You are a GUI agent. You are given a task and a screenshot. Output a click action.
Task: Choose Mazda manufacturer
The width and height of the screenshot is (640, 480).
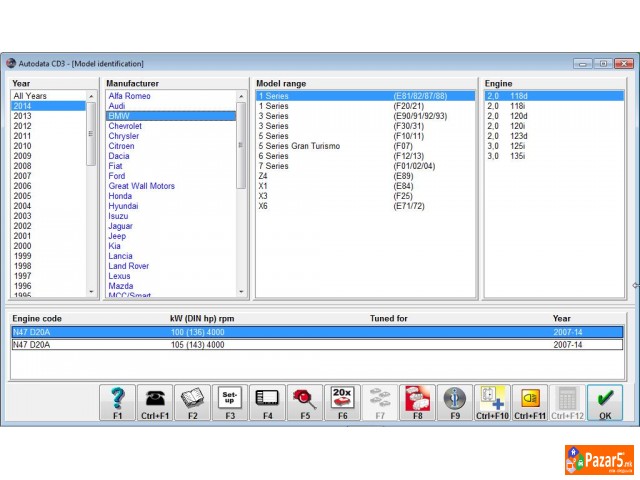point(171,286)
